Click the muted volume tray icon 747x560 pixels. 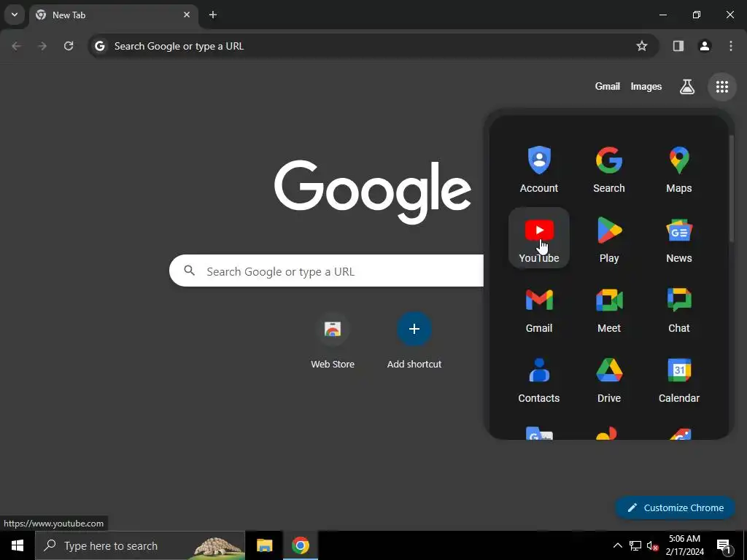tap(652, 545)
